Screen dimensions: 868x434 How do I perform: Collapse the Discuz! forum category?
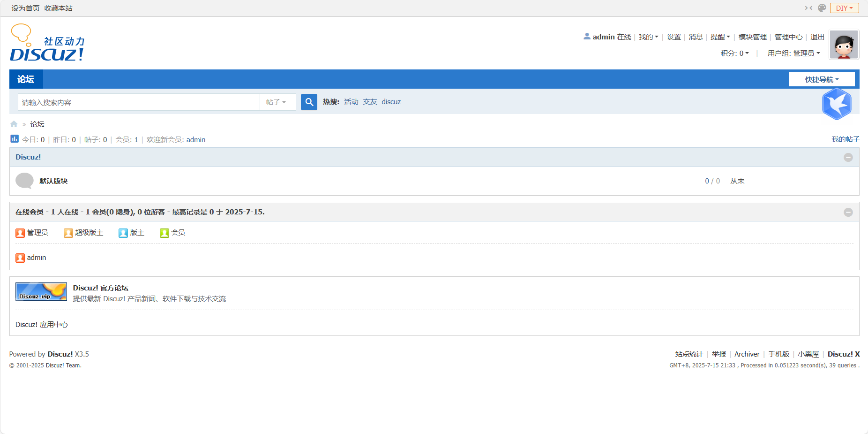tap(848, 158)
